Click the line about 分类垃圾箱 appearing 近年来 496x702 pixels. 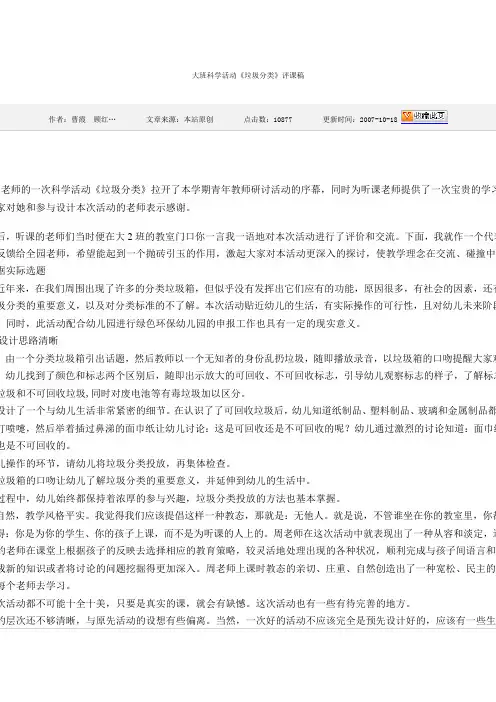pos(248,289)
